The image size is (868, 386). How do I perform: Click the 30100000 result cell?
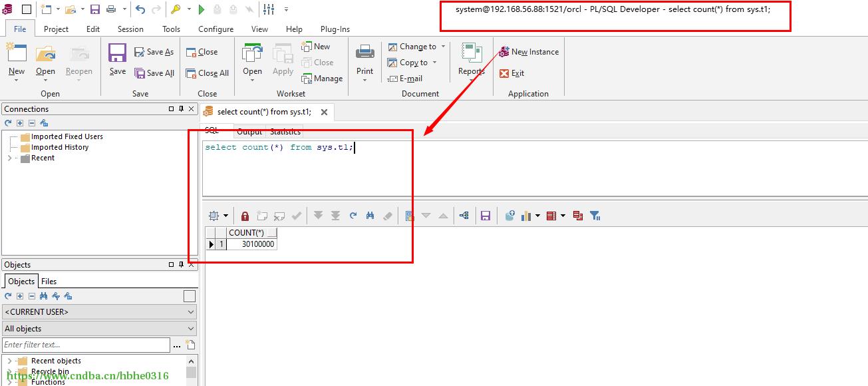point(251,244)
